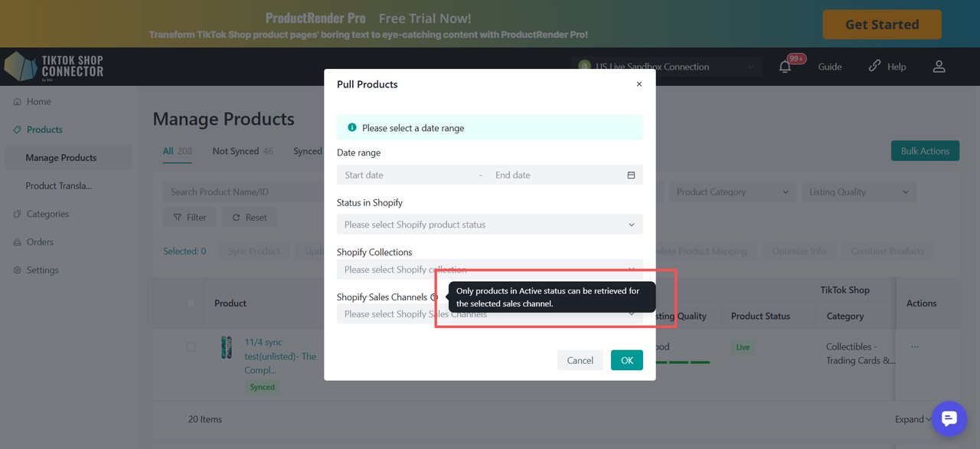This screenshot has width=980, height=449.
Task: Open the Product Category filter dropdown
Action: click(732, 192)
